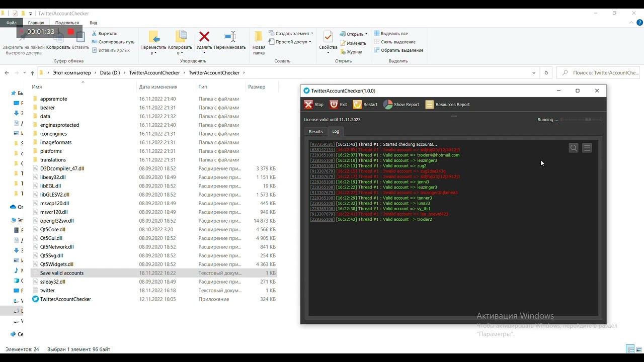Screen dimensions: 644x362
Task: Sort by the Размер column header
Action: pyautogui.click(x=257, y=87)
